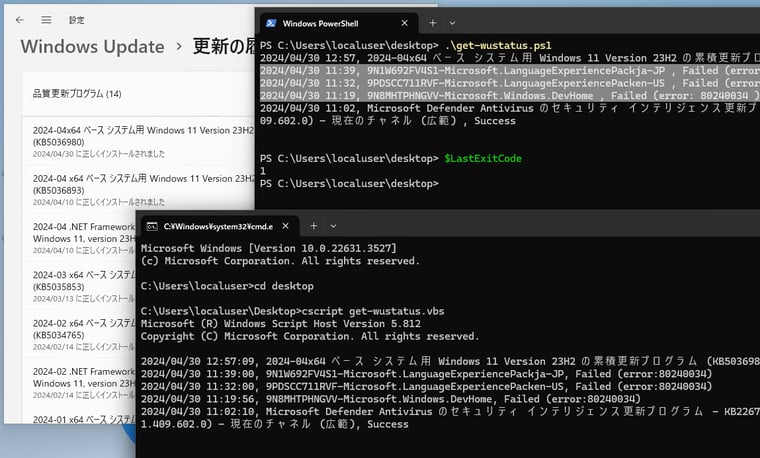760x458 pixels.
Task: Click the PowerShell icon in tab
Action: (271, 23)
